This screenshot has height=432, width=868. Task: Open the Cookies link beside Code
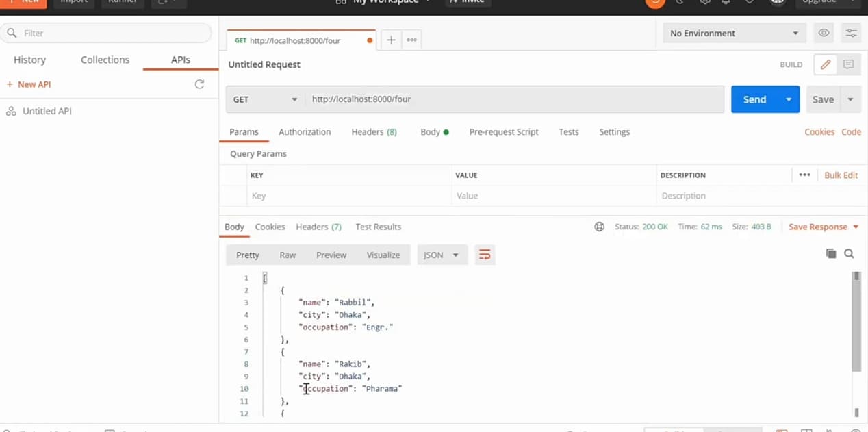click(819, 131)
